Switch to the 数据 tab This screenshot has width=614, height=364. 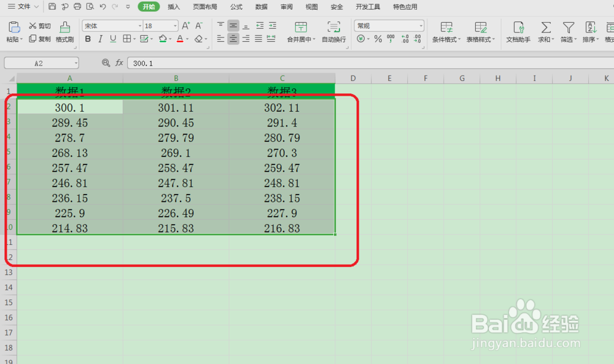click(261, 7)
